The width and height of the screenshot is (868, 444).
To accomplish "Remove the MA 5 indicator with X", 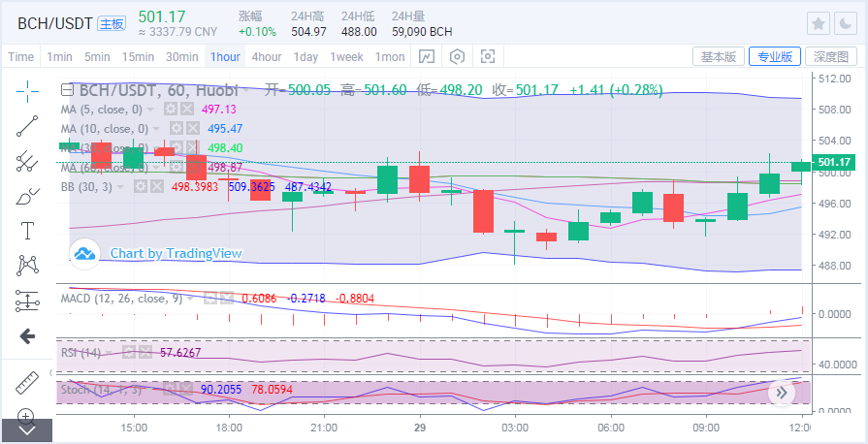I will click(187, 110).
